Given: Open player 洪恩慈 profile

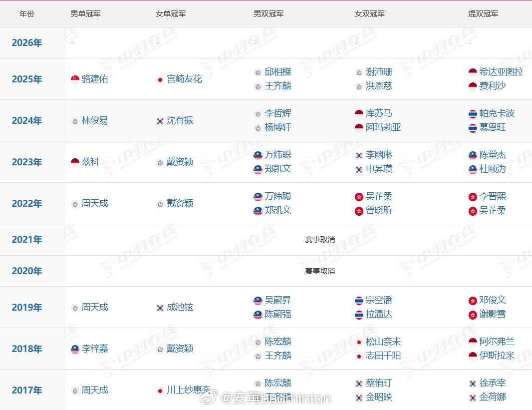Looking at the screenshot, I should (379, 86).
